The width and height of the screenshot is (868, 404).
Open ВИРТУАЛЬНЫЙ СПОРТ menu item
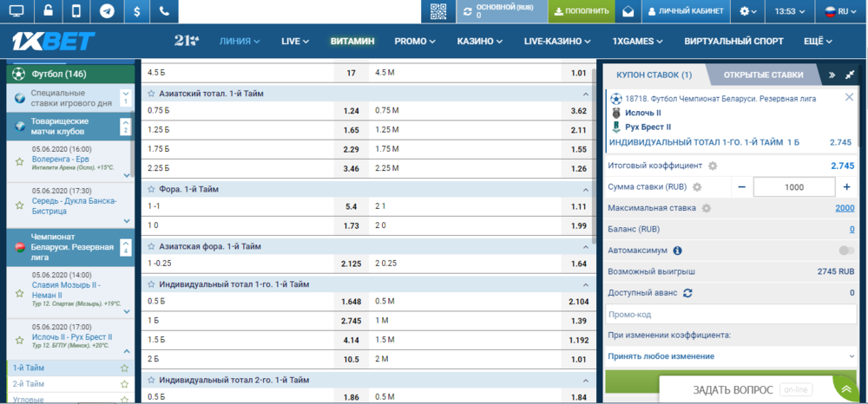[x=733, y=41]
